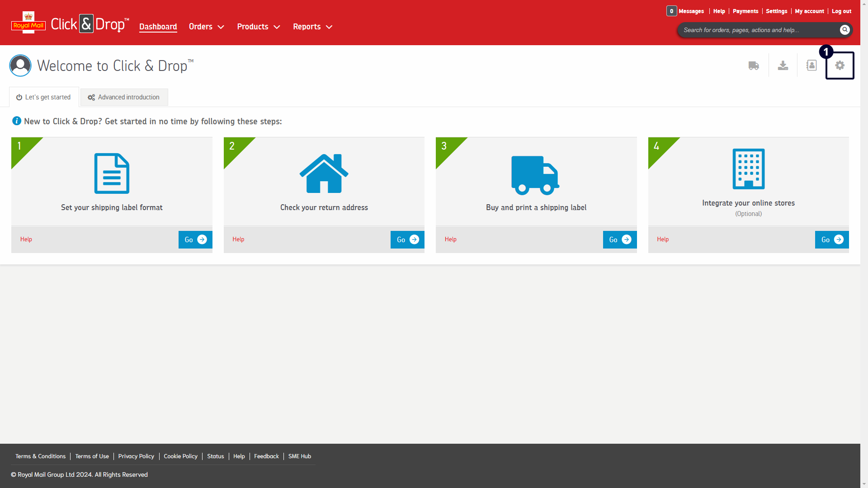Click the download tray icon

click(x=783, y=66)
